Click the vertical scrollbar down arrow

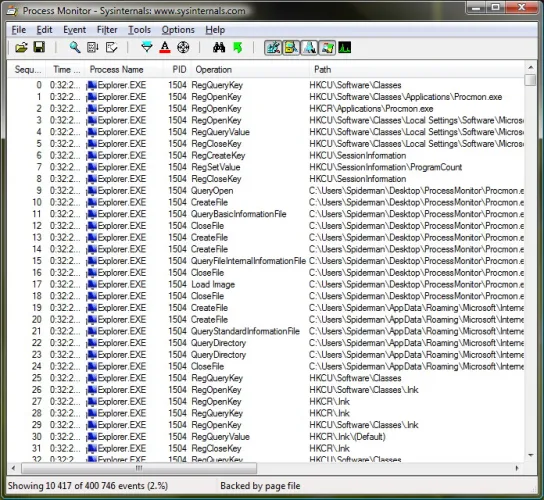(x=530, y=455)
